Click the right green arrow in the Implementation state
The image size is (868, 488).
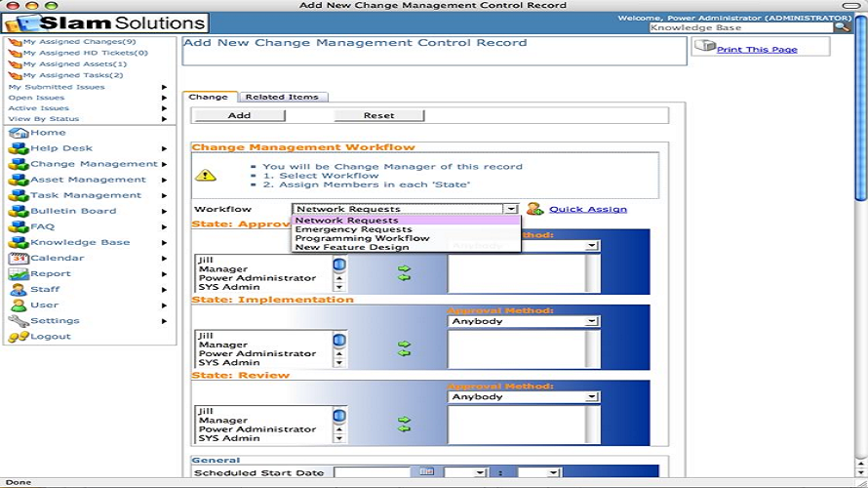click(404, 344)
